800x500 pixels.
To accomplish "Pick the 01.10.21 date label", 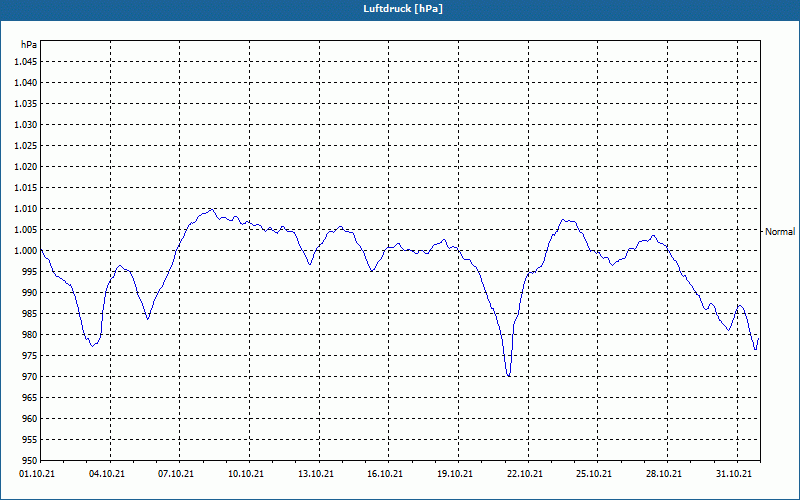I will (37, 474).
